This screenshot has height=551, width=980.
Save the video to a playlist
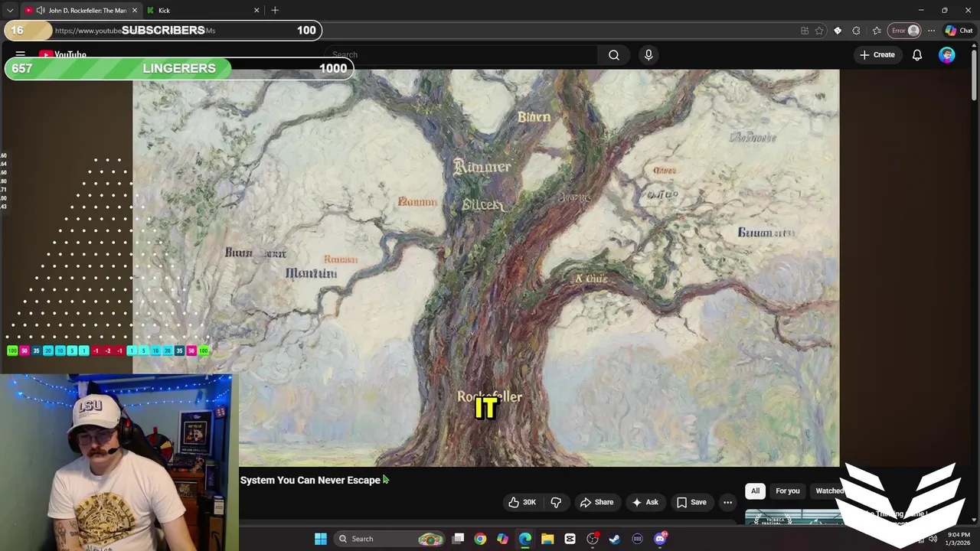coord(691,502)
